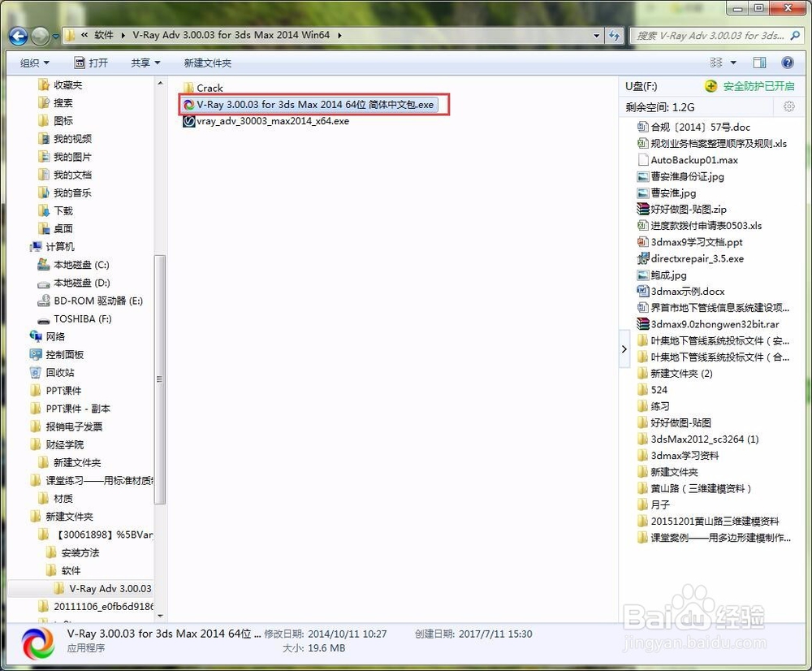Click the change view icon
The image size is (812, 671).
[716, 63]
